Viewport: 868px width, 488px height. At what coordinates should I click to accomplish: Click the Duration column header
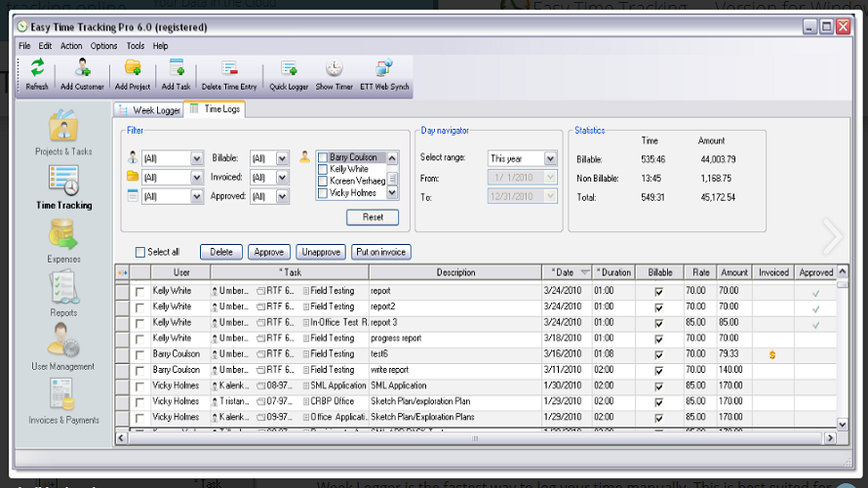pyautogui.click(x=613, y=272)
